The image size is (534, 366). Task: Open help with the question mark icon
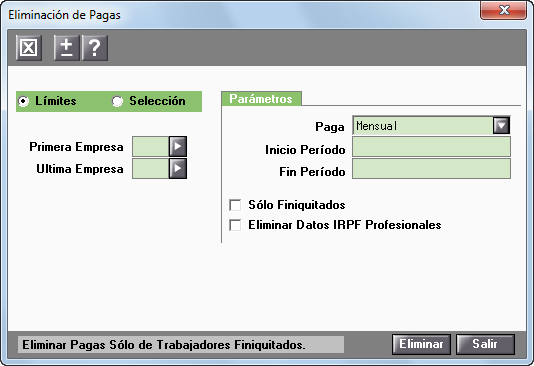pyautogui.click(x=95, y=48)
